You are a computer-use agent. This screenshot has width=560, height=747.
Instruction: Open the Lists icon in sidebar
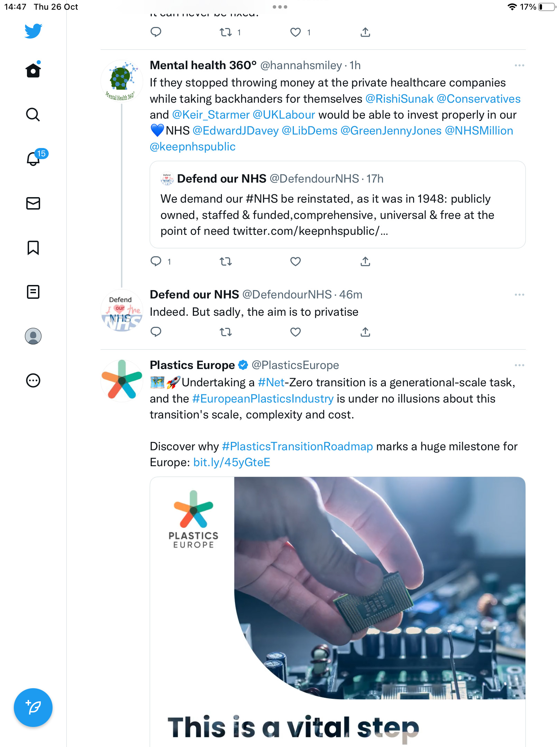pyautogui.click(x=33, y=292)
